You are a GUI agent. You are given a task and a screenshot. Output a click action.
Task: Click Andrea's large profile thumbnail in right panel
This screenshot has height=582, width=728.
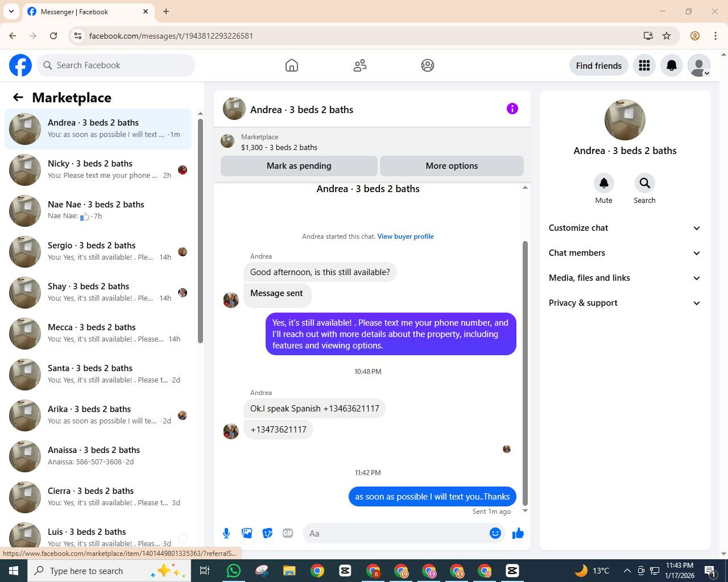pos(625,120)
